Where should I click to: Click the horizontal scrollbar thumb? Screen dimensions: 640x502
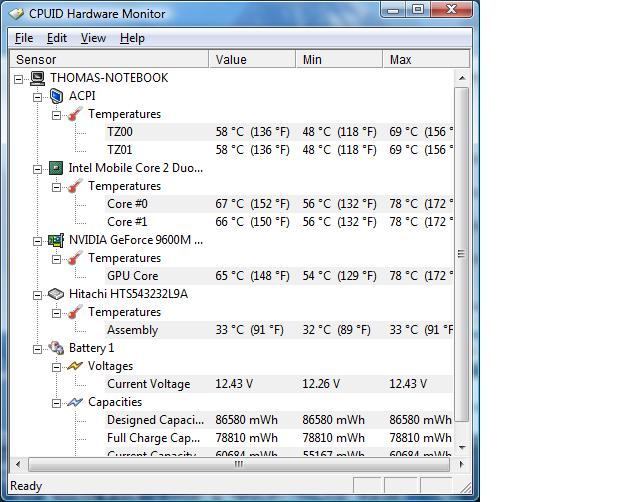point(239,464)
